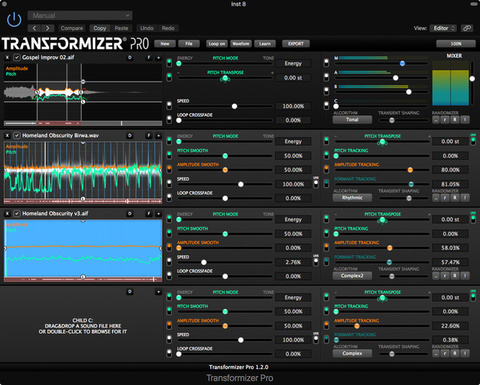480x385 pixels.
Task: Open the Manual preset dropdown
Action: [x=80, y=15]
